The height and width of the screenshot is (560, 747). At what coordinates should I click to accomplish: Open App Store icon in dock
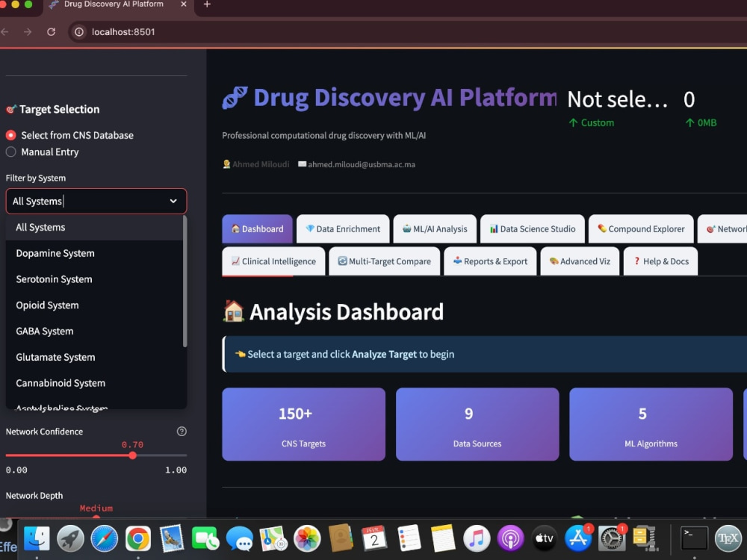pyautogui.click(x=578, y=538)
